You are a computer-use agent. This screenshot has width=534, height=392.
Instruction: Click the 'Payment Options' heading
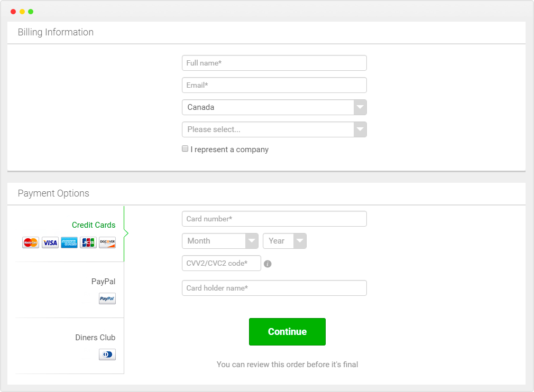(53, 193)
